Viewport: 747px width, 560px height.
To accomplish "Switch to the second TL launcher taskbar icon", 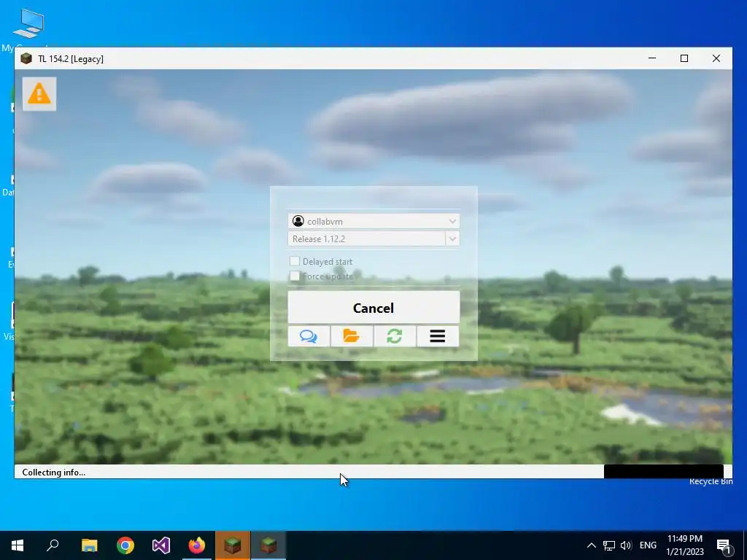I will coord(268,545).
